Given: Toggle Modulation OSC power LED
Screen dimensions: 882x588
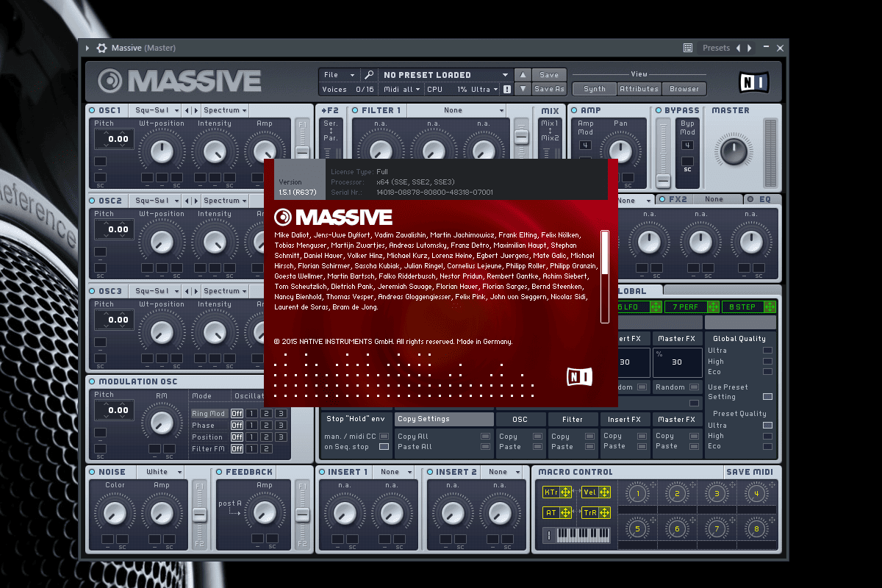Looking at the screenshot, I should click(x=93, y=381).
